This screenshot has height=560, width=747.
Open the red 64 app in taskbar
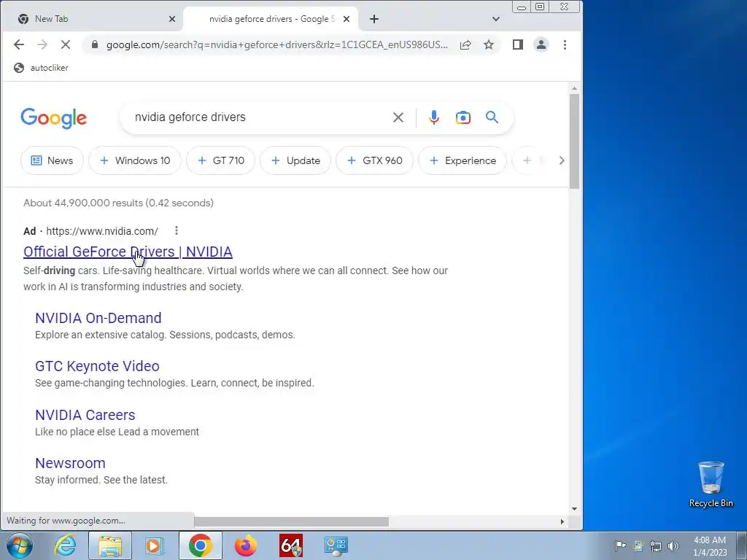click(291, 545)
